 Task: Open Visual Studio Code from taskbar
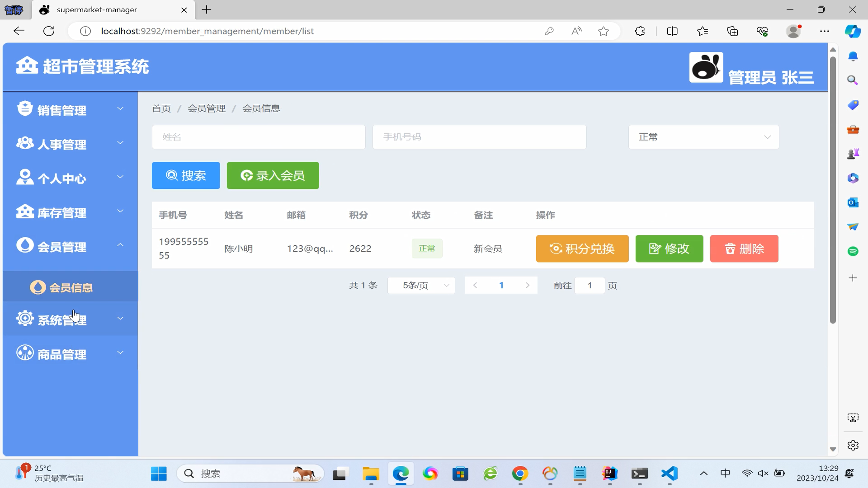pos(669,474)
